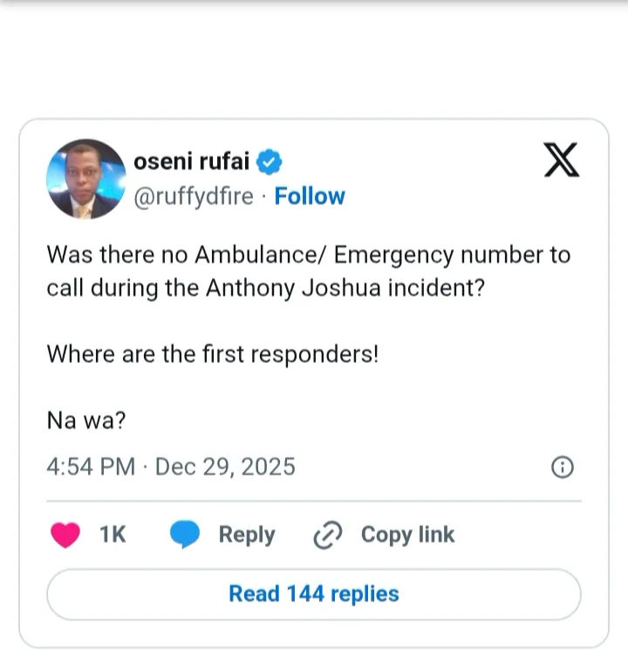The width and height of the screenshot is (628, 672).
Task: Click the oseni rufai display name
Action: click(x=191, y=161)
